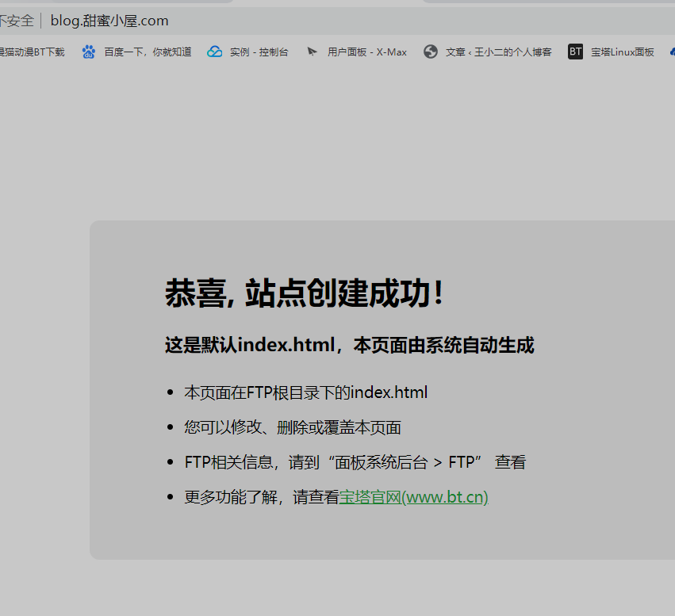The width and height of the screenshot is (675, 616).
Task: Click the black BT icon bookmark
Action: [x=575, y=52]
